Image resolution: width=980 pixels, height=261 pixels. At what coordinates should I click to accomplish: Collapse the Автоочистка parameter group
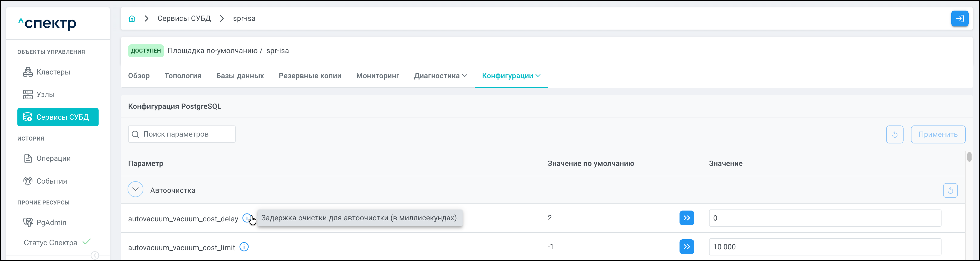click(x=135, y=189)
